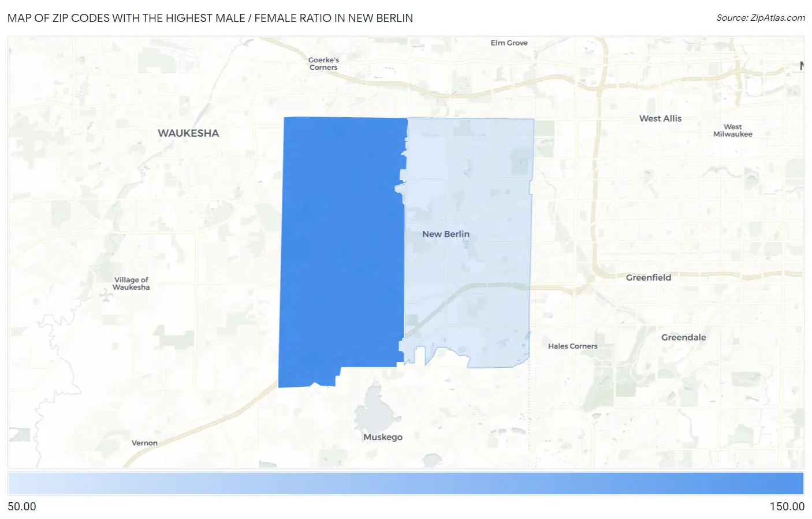Select the 'New Berlin' map label
The image size is (812, 519).
(x=446, y=234)
